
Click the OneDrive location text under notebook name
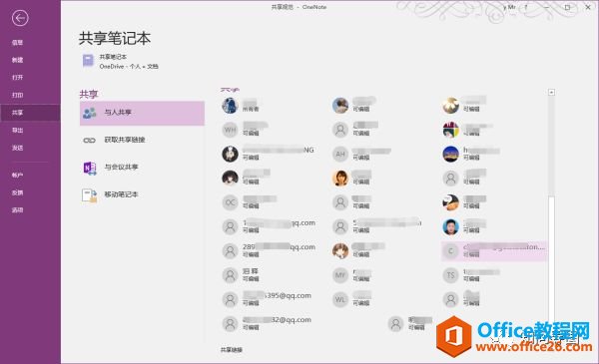(x=129, y=67)
